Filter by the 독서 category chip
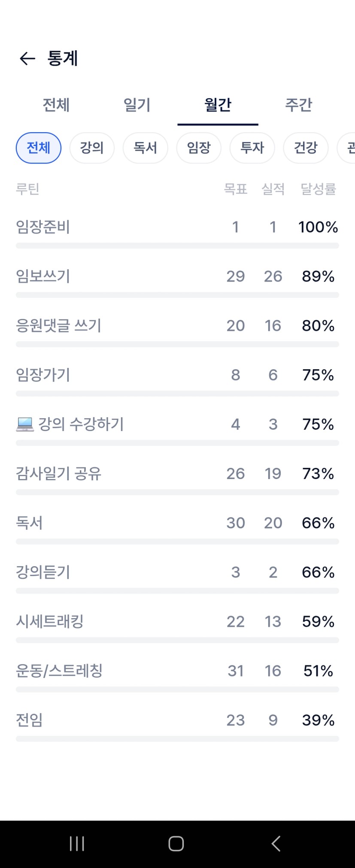 pos(145,148)
